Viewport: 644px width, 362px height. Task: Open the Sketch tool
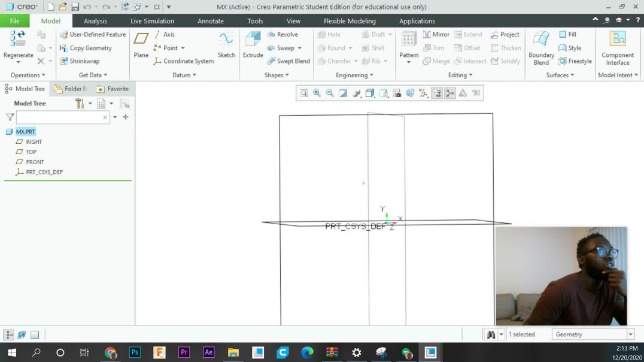point(226,45)
